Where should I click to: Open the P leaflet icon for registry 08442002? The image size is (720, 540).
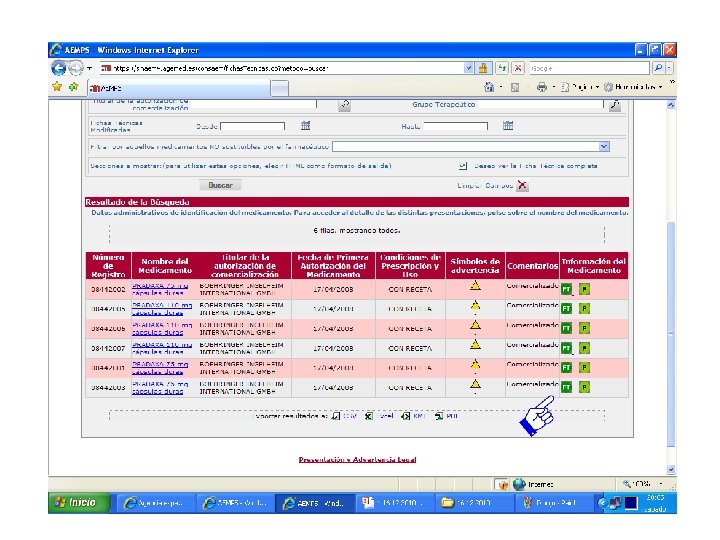pyautogui.click(x=584, y=289)
